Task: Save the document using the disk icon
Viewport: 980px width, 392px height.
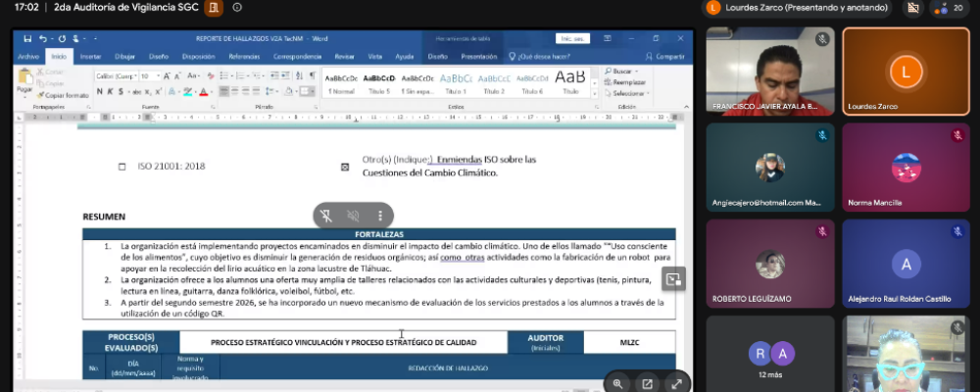Action: point(27,39)
